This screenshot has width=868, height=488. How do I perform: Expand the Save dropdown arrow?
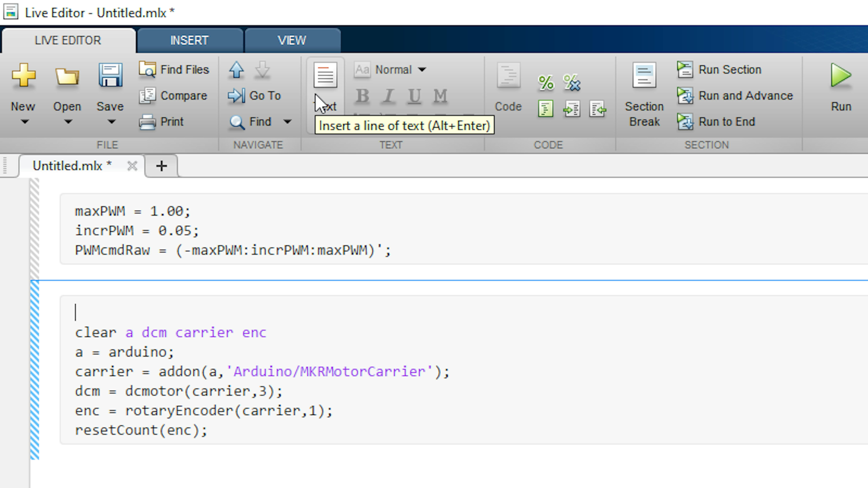(112, 122)
